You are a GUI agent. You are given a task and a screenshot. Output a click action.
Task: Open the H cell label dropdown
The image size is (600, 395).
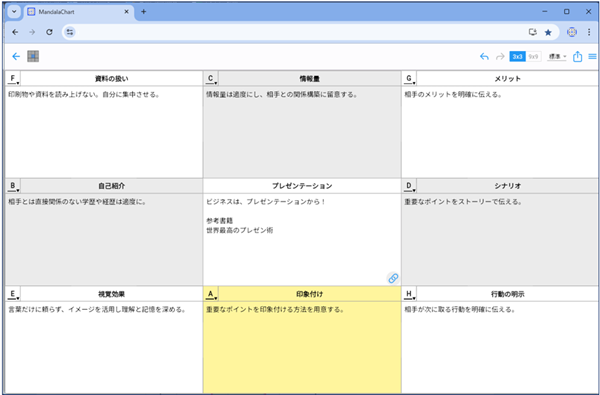pos(410,294)
